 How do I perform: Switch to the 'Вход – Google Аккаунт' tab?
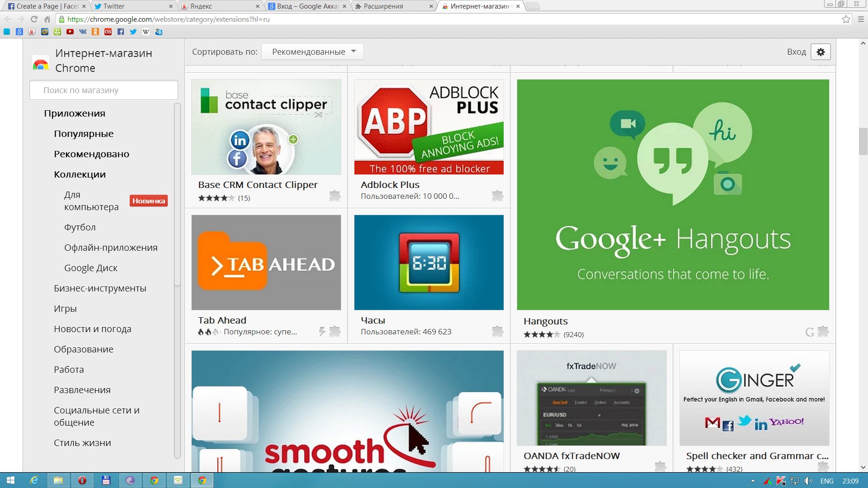[307, 6]
